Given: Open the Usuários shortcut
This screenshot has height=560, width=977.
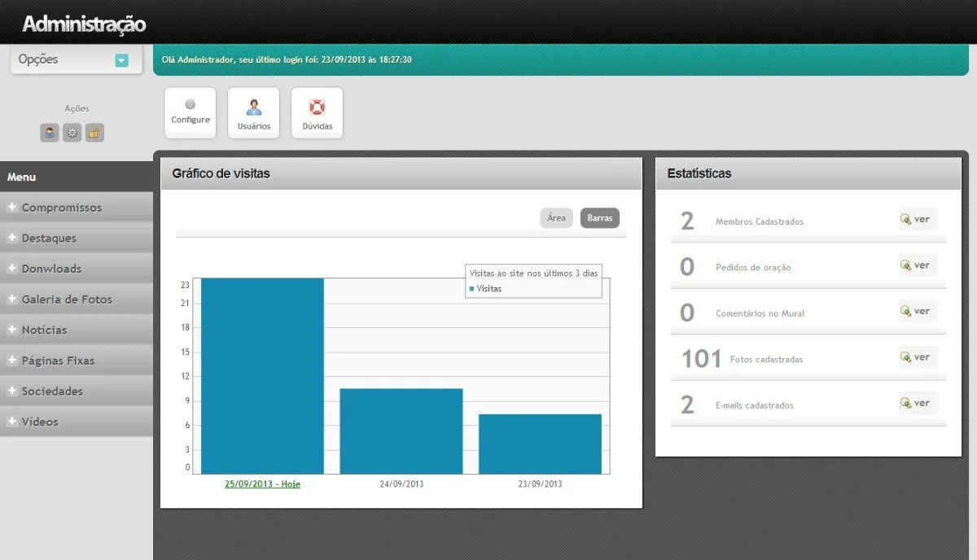Looking at the screenshot, I should click(254, 113).
